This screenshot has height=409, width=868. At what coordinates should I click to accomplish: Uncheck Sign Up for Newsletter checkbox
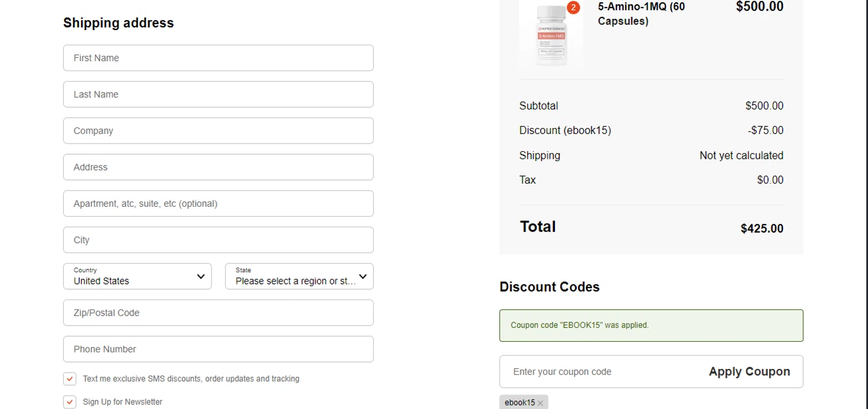(69, 402)
